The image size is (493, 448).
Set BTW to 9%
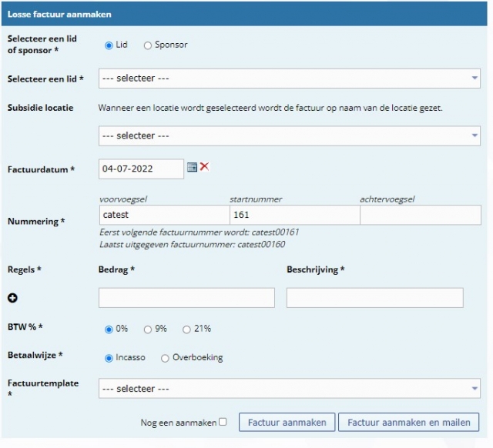point(148,329)
